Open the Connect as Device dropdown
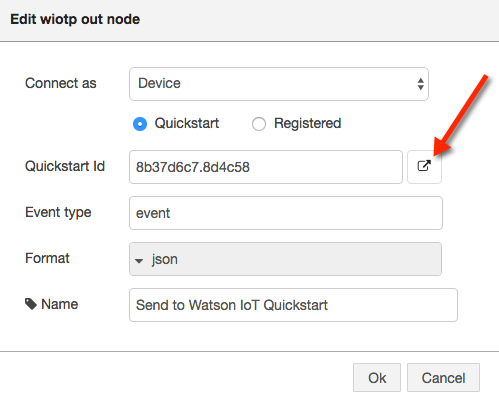 (x=279, y=84)
